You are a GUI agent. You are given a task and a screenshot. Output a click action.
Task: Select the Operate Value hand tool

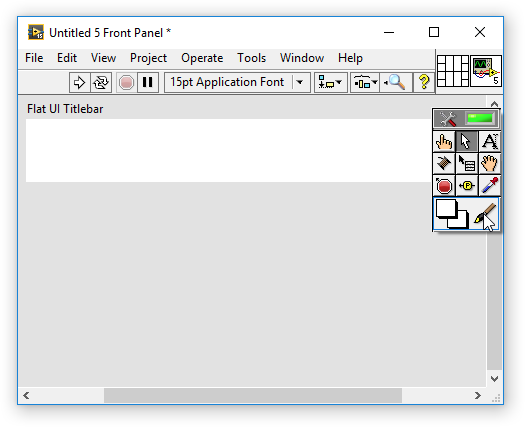pos(444,141)
